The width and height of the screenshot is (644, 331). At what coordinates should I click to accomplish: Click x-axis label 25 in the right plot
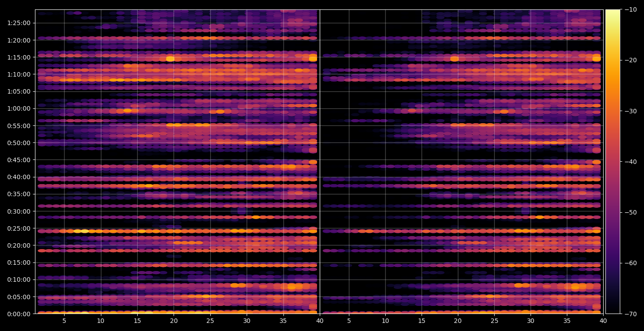494,321
